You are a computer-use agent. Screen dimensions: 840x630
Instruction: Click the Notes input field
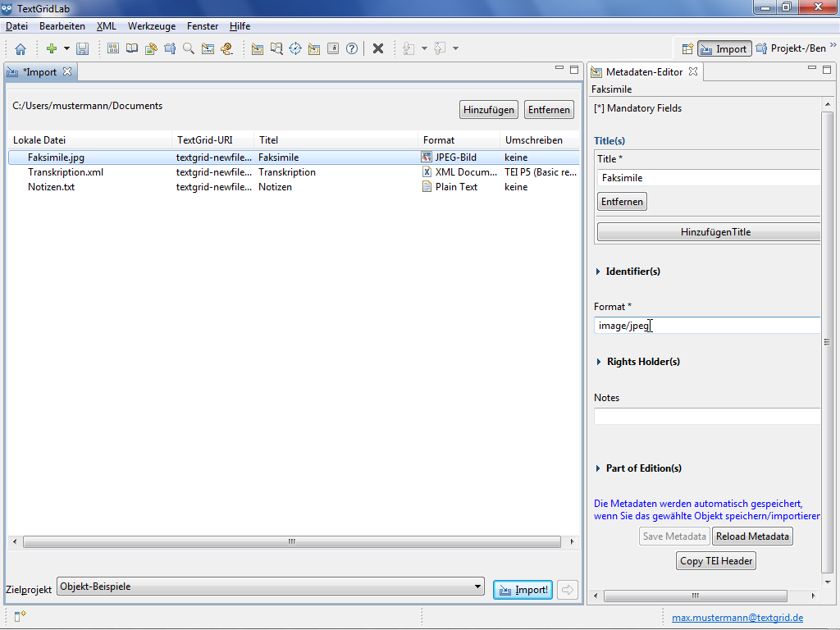[x=706, y=417]
